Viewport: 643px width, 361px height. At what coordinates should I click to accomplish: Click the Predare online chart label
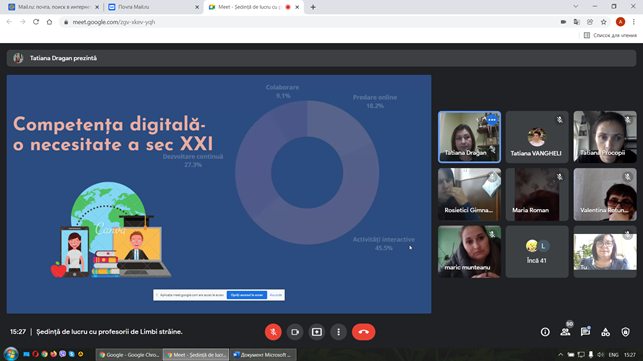coord(375,97)
